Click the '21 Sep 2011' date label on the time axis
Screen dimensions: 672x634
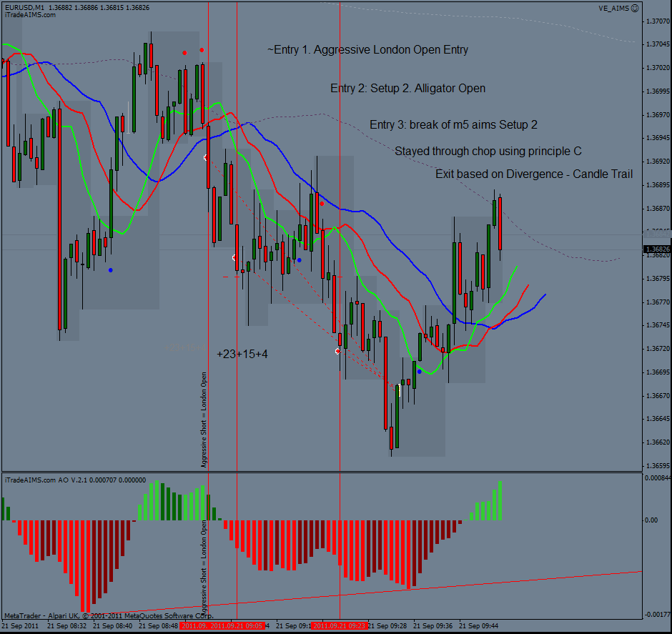pyautogui.click(x=20, y=626)
